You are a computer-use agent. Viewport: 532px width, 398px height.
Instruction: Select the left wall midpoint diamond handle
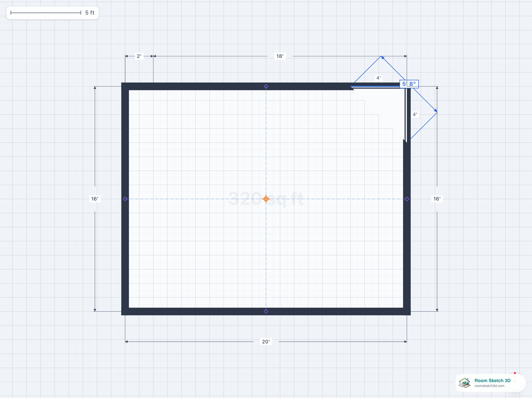point(125,199)
